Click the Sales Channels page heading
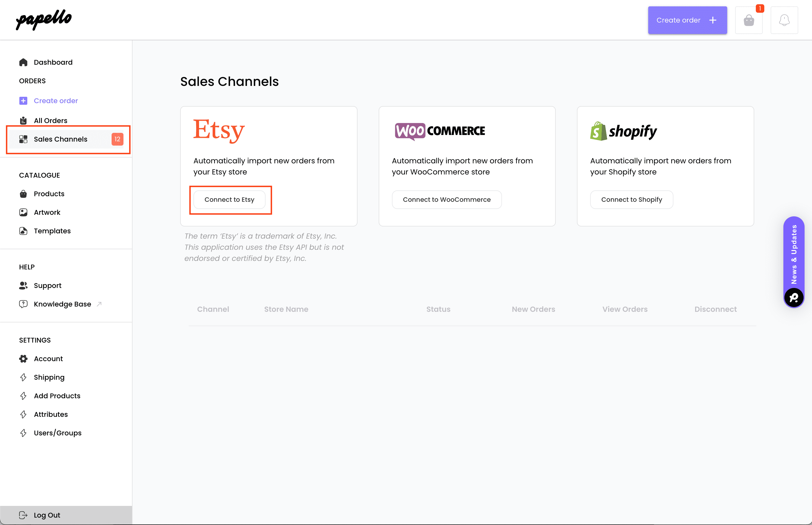The width and height of the screenshot is (812, 525). click(229, 82)
